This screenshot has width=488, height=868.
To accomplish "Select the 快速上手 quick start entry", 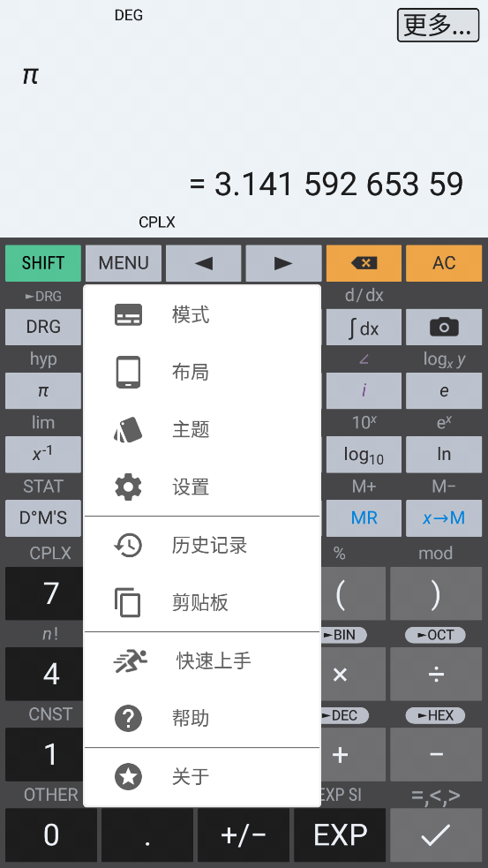I will [202, 661].
